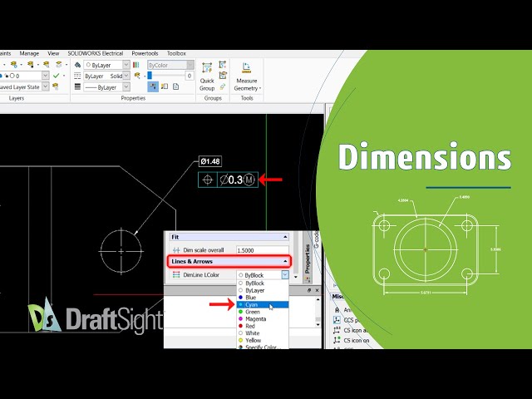Image resolution: width=532 pixels, height=399 pixels.
Task: Choose Blue from the color list
Action: coord(263,298)
